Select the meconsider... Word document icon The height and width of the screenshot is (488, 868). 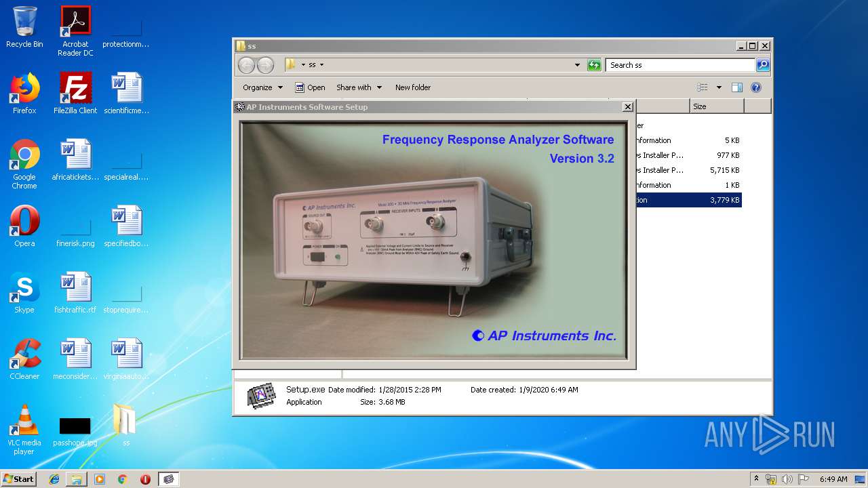75,359
